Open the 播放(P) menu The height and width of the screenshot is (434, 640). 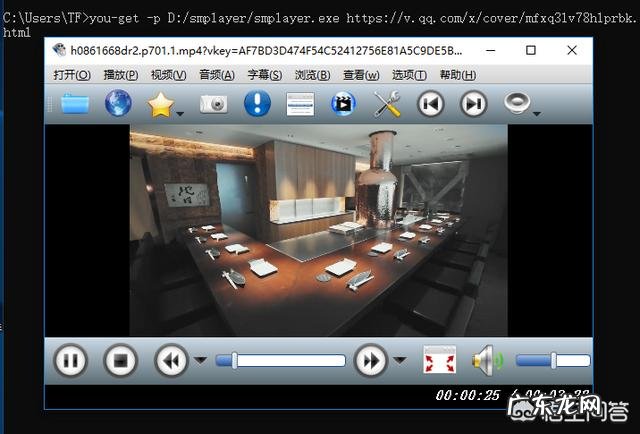(120, 75)
